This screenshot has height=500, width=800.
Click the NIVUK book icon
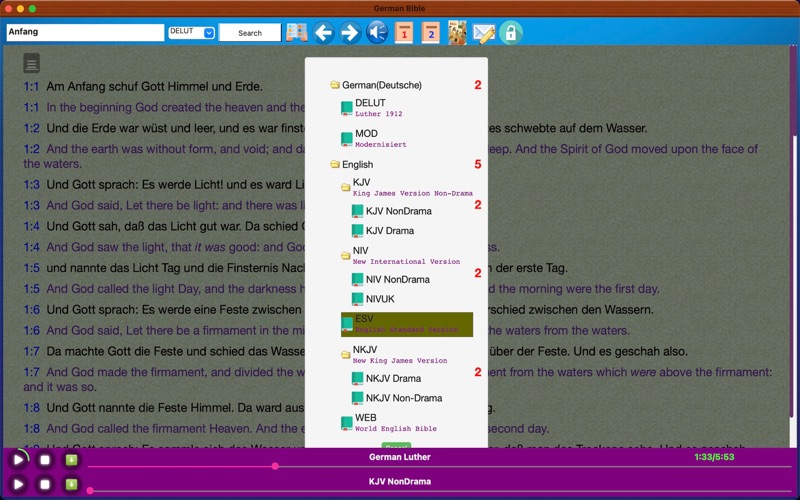tap(357, 299)
